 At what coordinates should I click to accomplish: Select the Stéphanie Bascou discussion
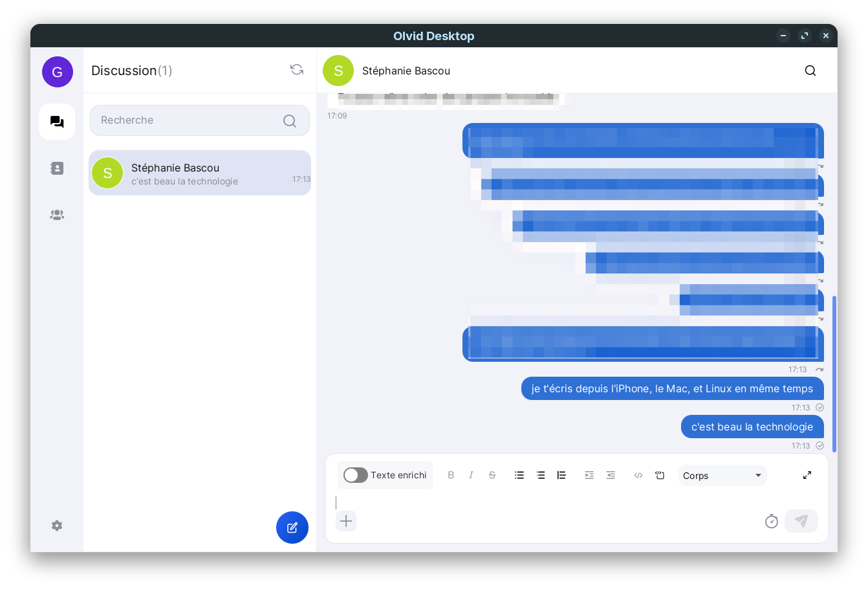coord(200,173)
